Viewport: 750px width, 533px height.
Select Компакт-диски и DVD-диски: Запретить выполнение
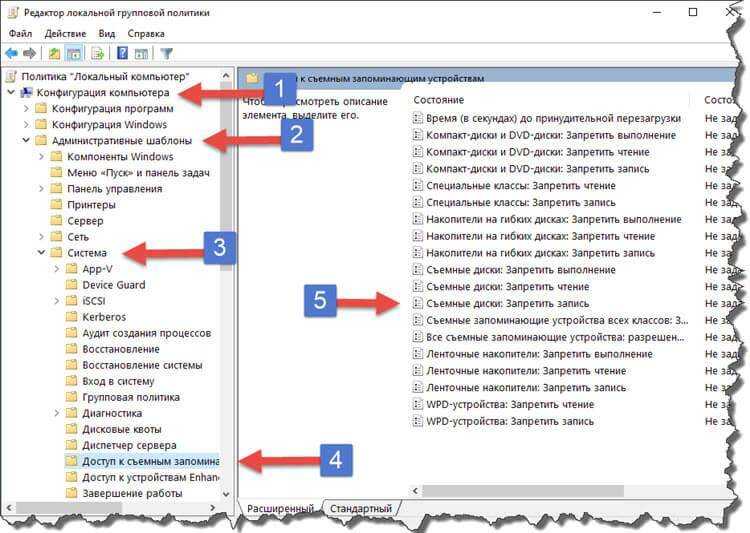pyautogui.click(x=551, y=135)
